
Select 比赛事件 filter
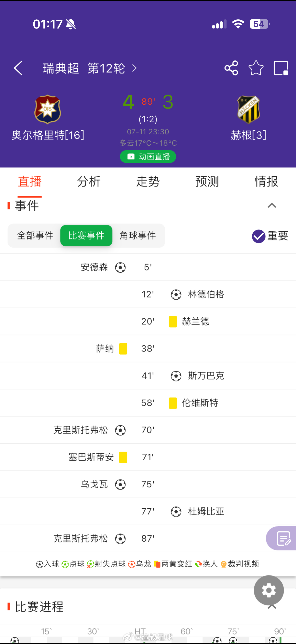(86, 236)
